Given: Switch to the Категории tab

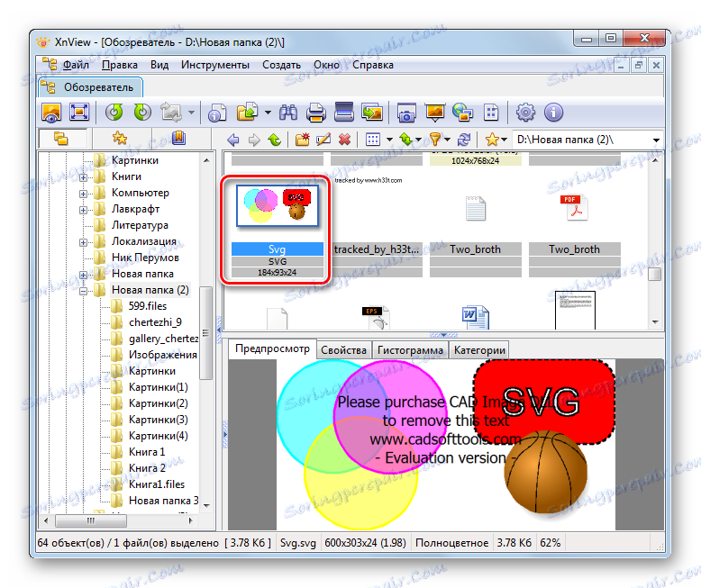Looking at the screenshot, I should [x=479, y=350].
